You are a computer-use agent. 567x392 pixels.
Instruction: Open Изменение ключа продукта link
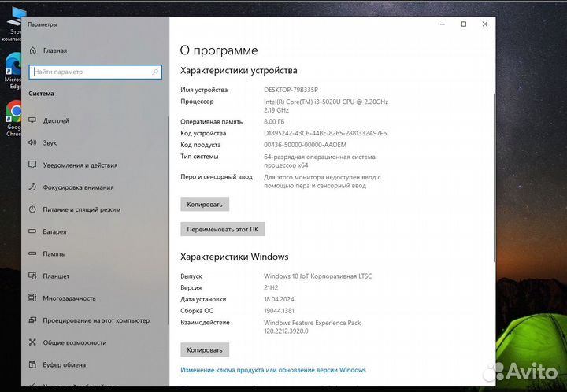(x=273, y=370)
